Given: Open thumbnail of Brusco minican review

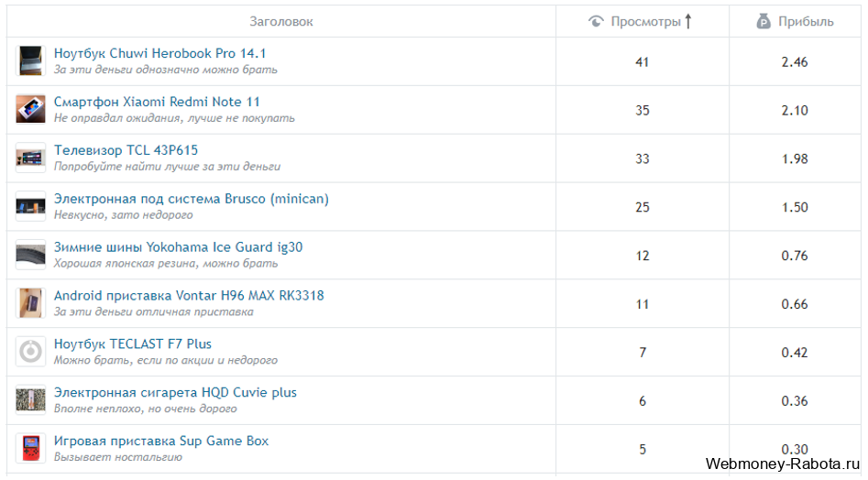Looking at the screenshot, I should click(x=30, y=206).
